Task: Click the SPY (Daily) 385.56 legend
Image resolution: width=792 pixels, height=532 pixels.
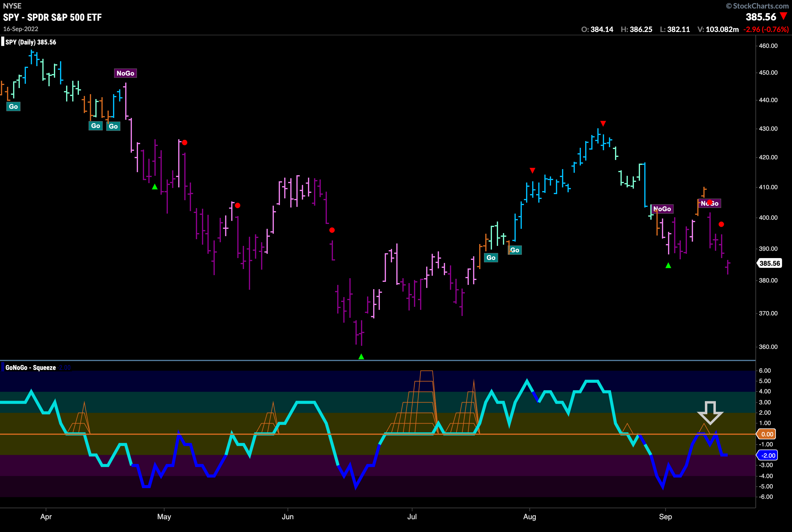Action: 30,42
